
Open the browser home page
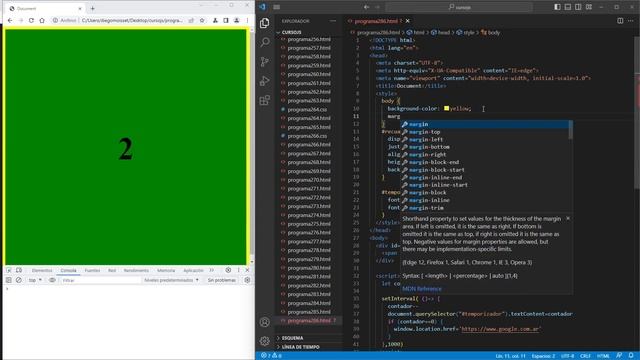coord(42,20)
